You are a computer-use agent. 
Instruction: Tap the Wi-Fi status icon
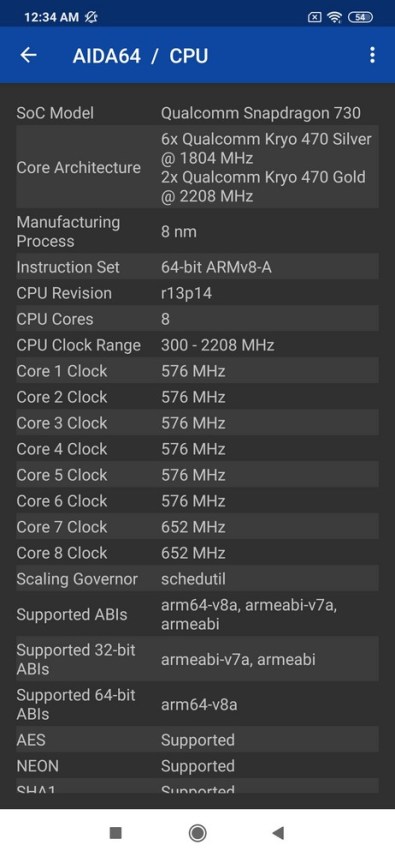tap(334, 17)
